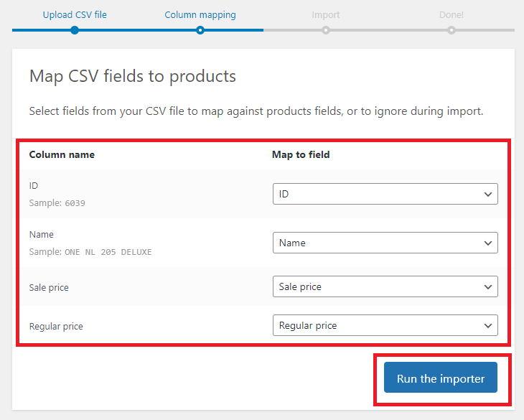Select the 'Sample: 6039' text
524x420 pixels.
57,202
